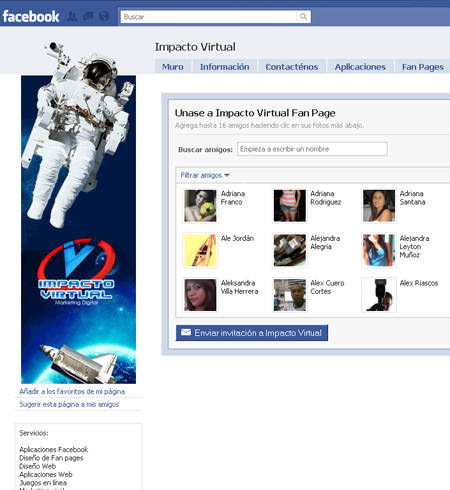This screenshot has width=450, height=490.
Task: Select the Aplicaciones tab
Action: point(360,67)
